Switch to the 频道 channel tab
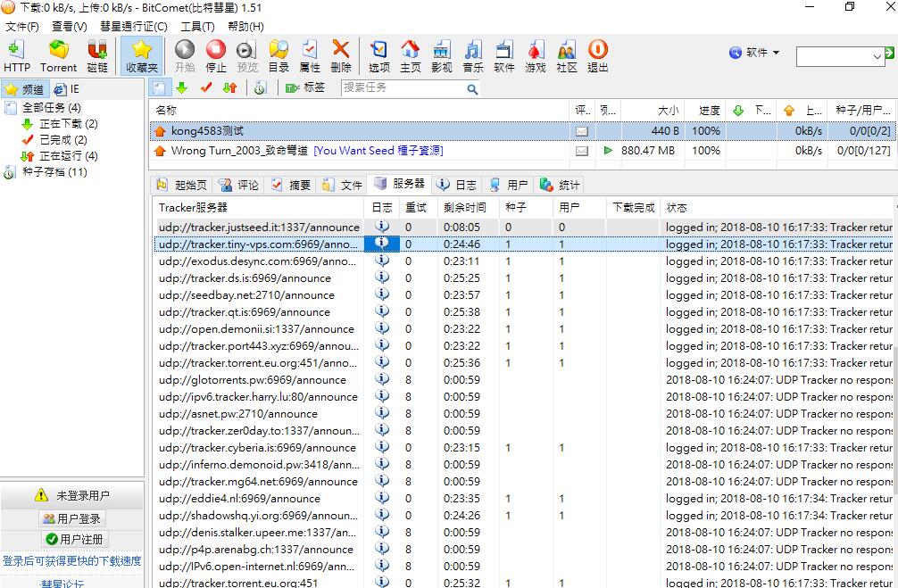The width and height of the screenshot is (898, 588). coord(25,89)
